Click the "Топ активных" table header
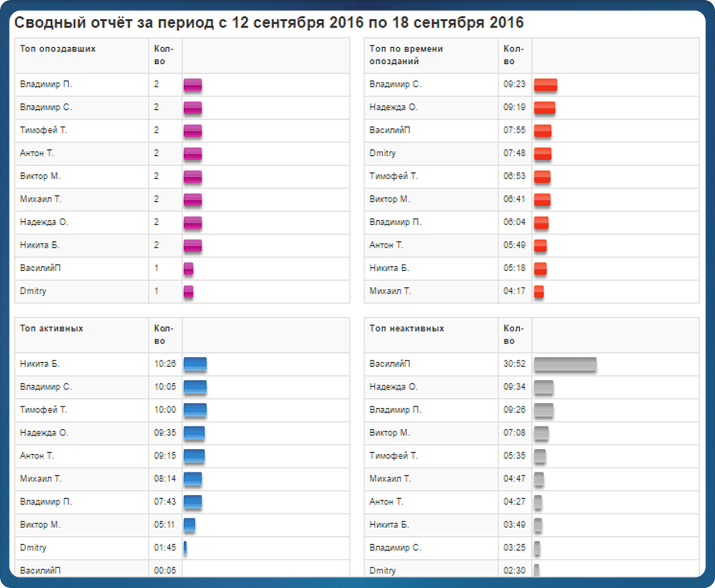715x588 pixels. point(52,328)
